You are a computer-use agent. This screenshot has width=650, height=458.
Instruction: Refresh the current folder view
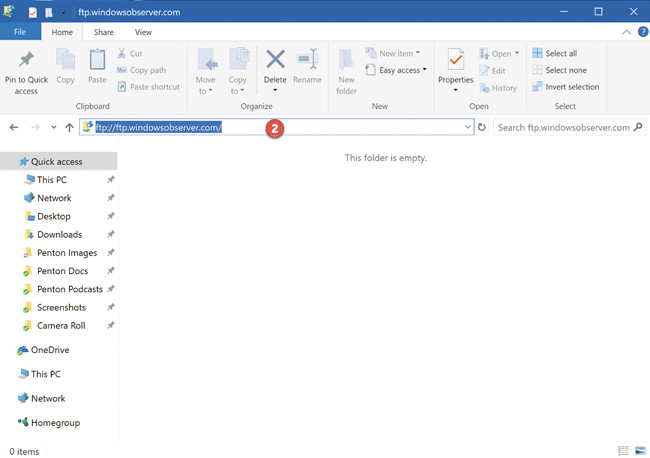click(x=482, y=128)
